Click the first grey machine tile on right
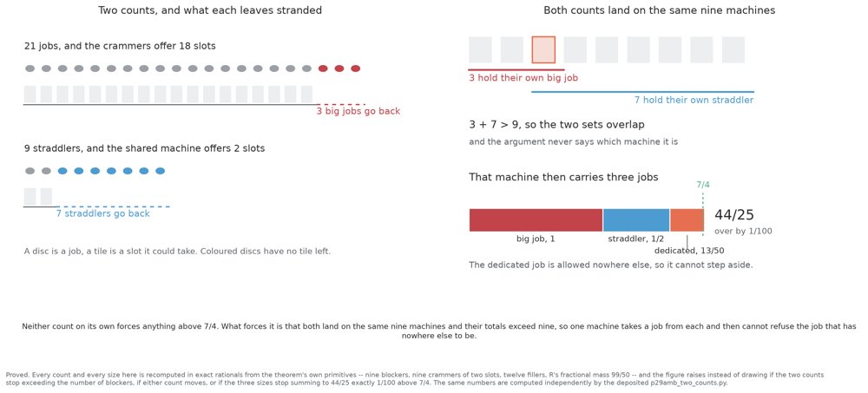Viewport: 868px width, 393px height. [480, 49]
